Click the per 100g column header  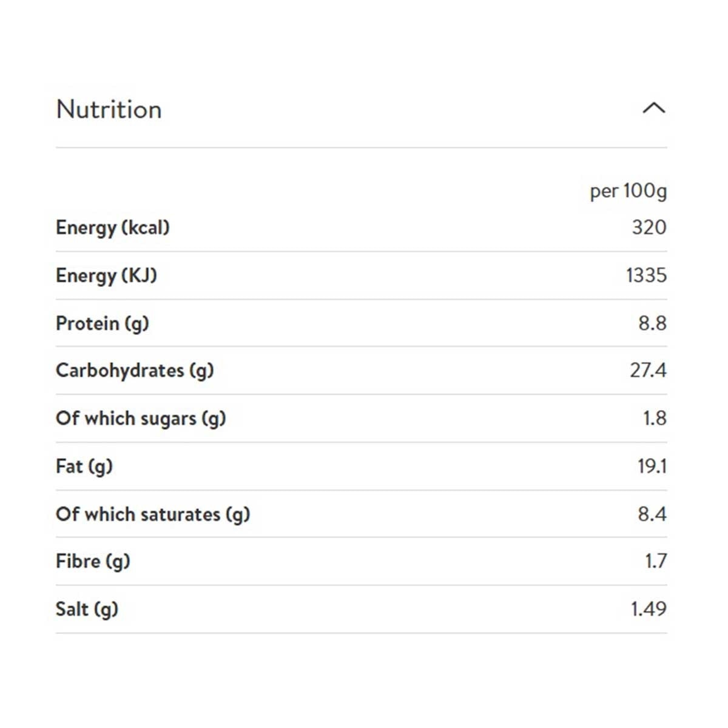coord(628,191)
